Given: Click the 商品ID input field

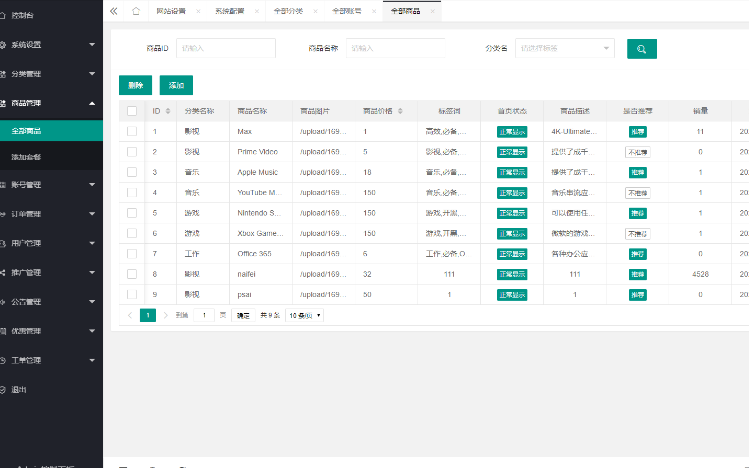Looking at the screenshot, I should [225, 48].
